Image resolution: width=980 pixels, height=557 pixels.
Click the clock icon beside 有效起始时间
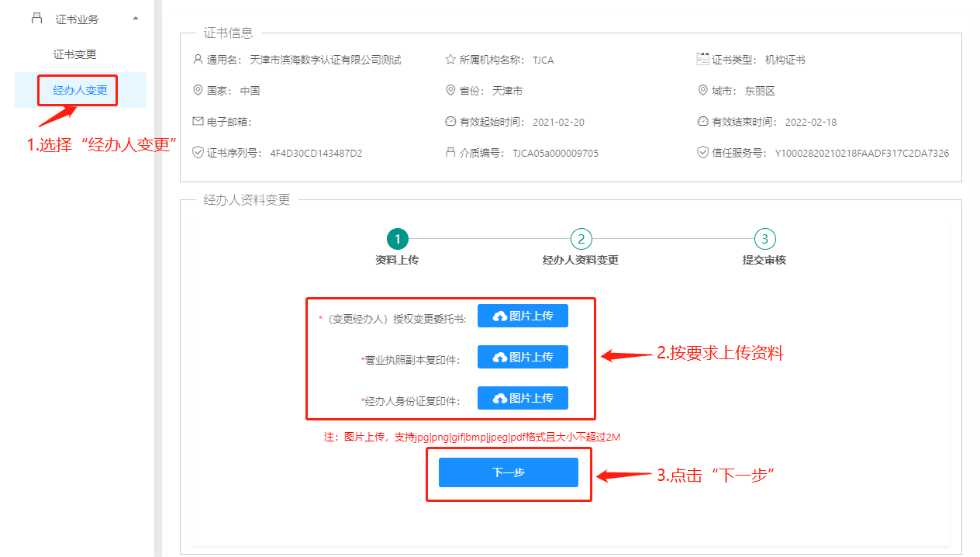(x=450, y=122)
